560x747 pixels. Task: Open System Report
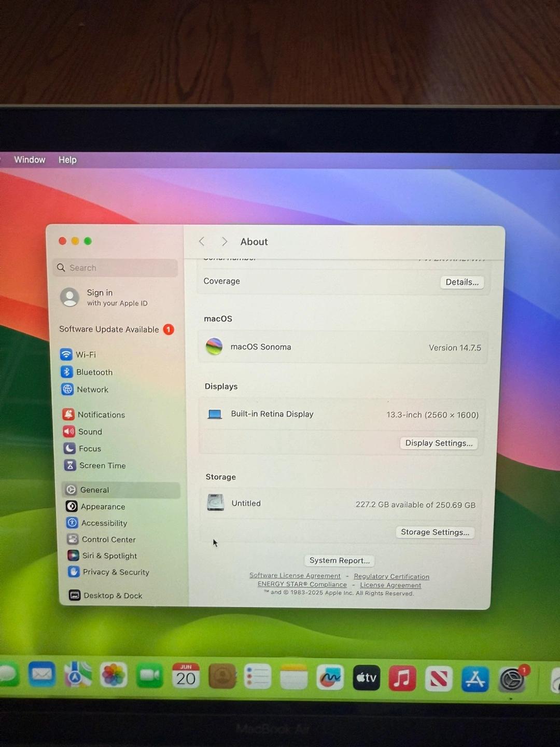[x=340, y=561]
